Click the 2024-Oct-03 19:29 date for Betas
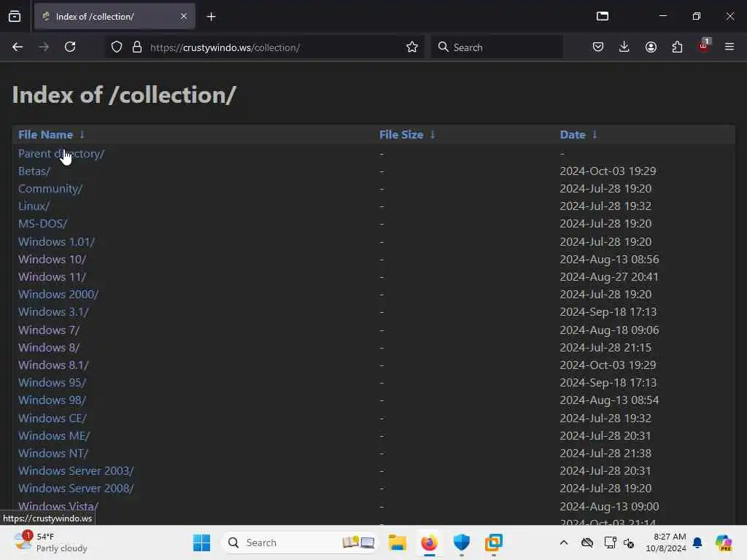This screenshot has height=560, width=747. [608, 171]
